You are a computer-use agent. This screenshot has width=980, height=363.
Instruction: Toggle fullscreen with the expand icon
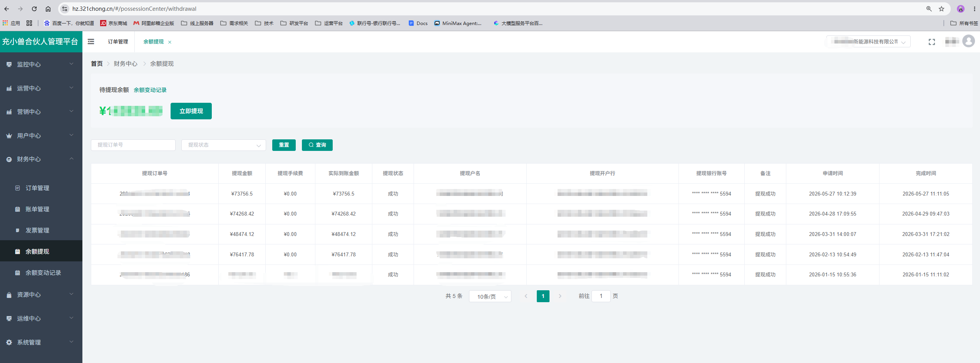[x=931, y=42]
